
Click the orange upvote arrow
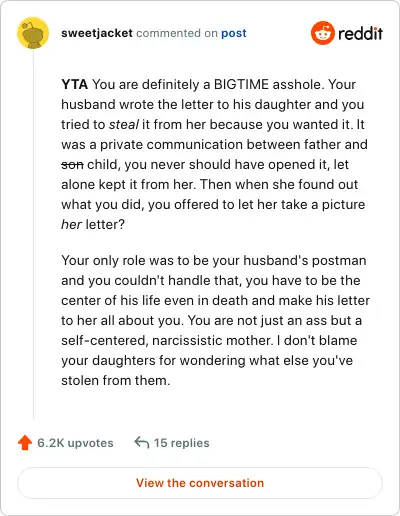(25, 443)
